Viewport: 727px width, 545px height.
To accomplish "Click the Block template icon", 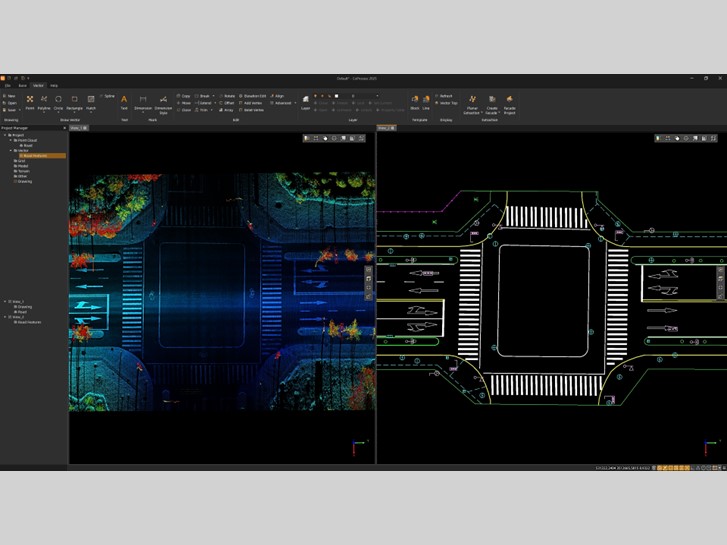I will click(x=415, y=102).
